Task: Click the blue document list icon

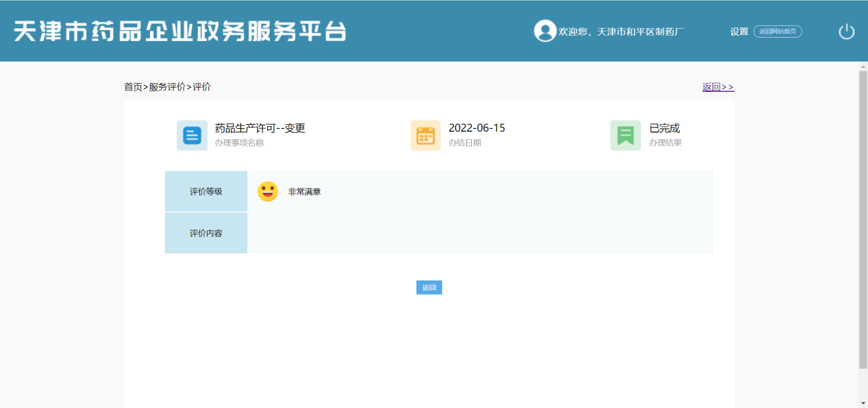Action: point(192,135)
